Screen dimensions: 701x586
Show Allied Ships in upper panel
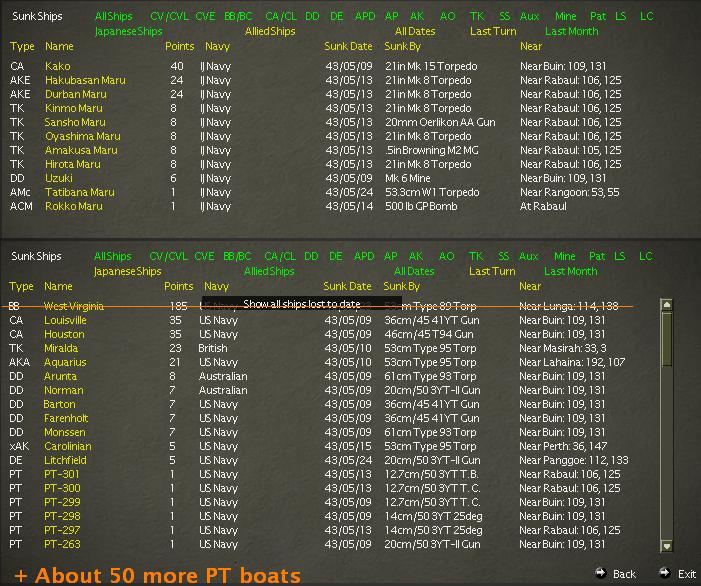click(270, 31)
